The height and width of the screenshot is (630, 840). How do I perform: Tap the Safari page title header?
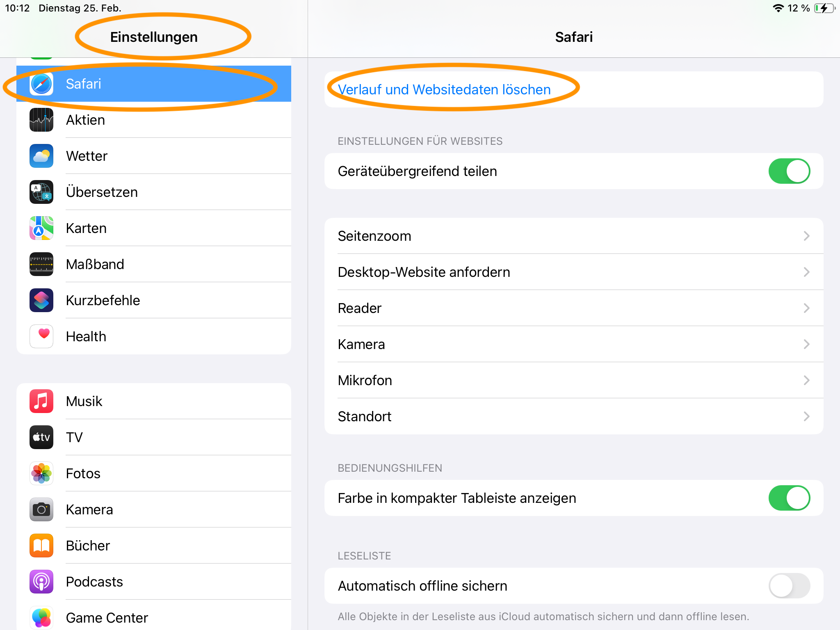coord(574,37)
